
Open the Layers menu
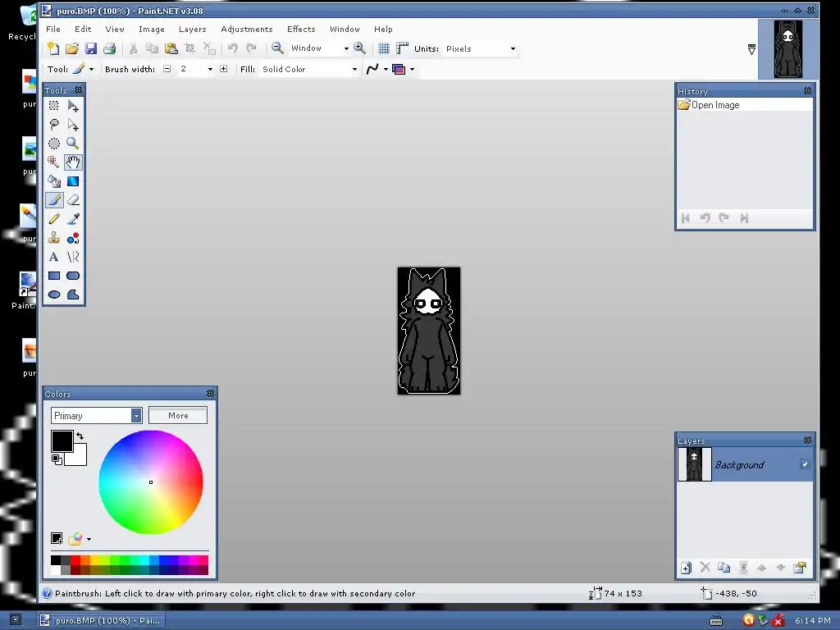(192, 29)
